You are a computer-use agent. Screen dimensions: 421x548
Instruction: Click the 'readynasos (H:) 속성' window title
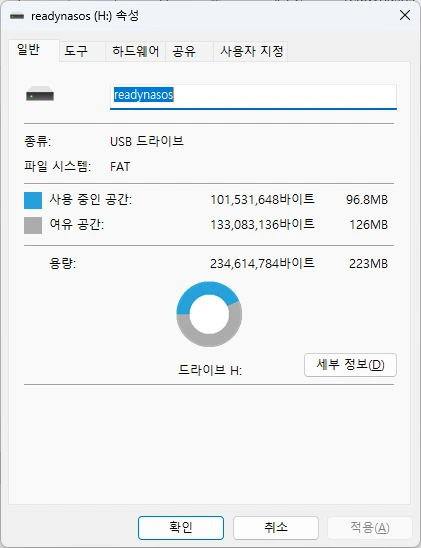85,16
